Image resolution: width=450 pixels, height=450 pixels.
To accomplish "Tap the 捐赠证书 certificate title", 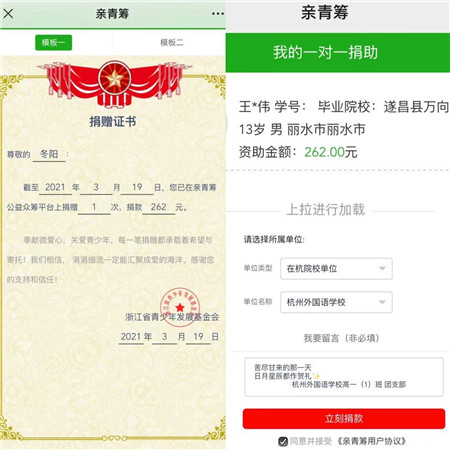I will tap(113, 122).
